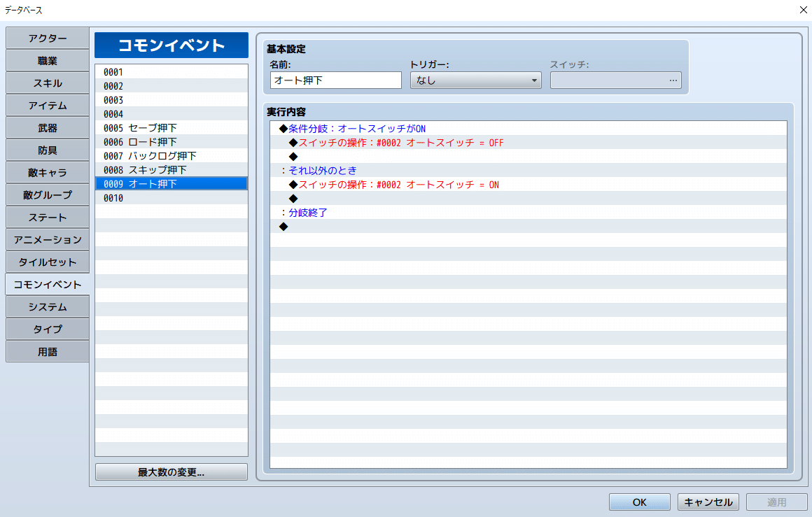The height and width of the screenshot is (517, 812).
Task: Select the タイルセット tab
Action: (x=47, y=262)
